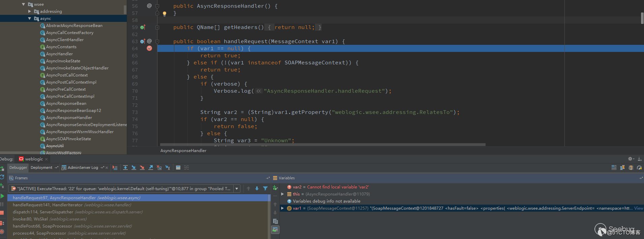
Task: Close the weblogic debug session tab
Action: click(x=47, y=159)
